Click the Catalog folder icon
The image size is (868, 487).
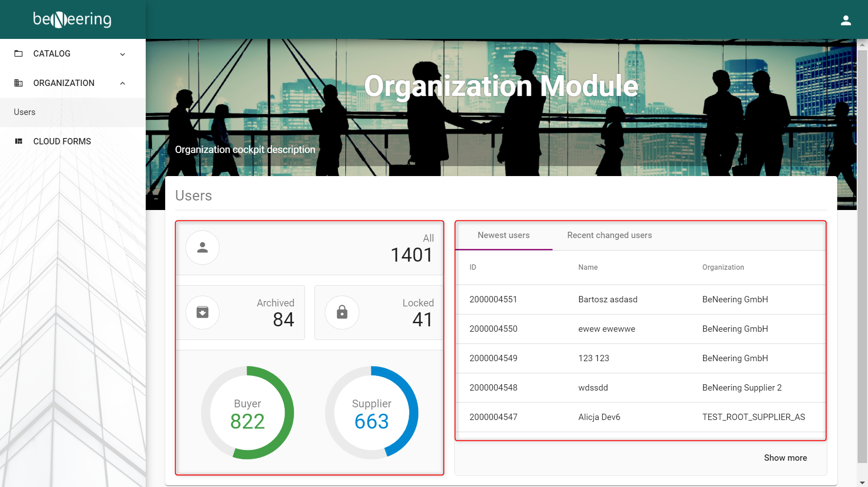19,54
